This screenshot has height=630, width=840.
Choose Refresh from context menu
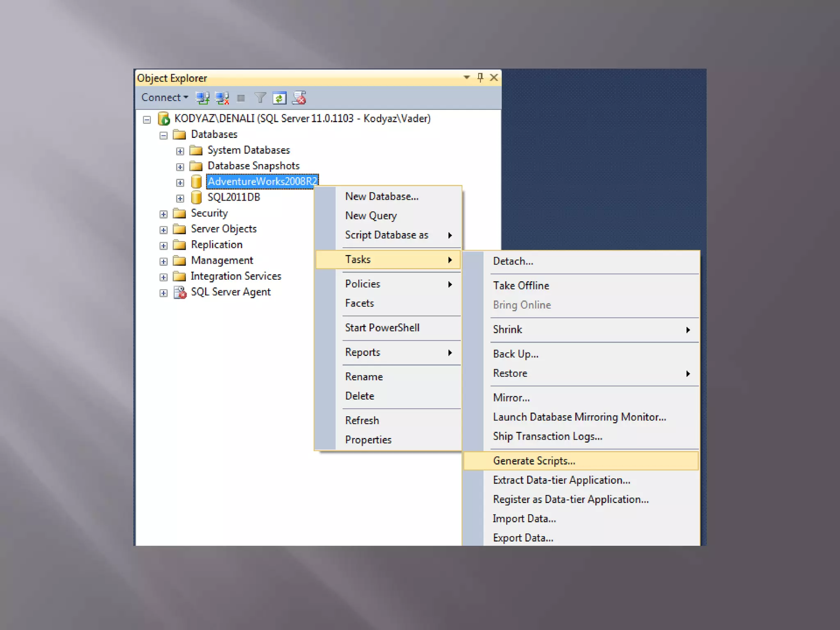388,420
